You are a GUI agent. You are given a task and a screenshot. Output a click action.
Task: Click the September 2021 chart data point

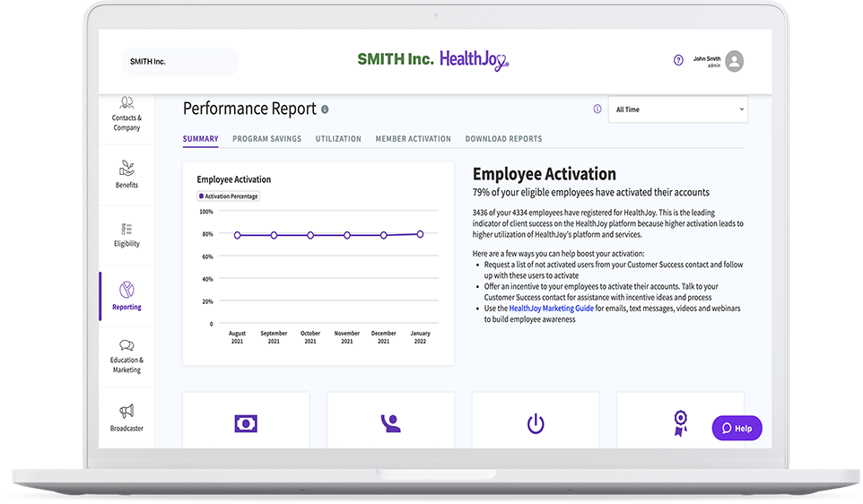pyautogui.click(x=274, y=235)
